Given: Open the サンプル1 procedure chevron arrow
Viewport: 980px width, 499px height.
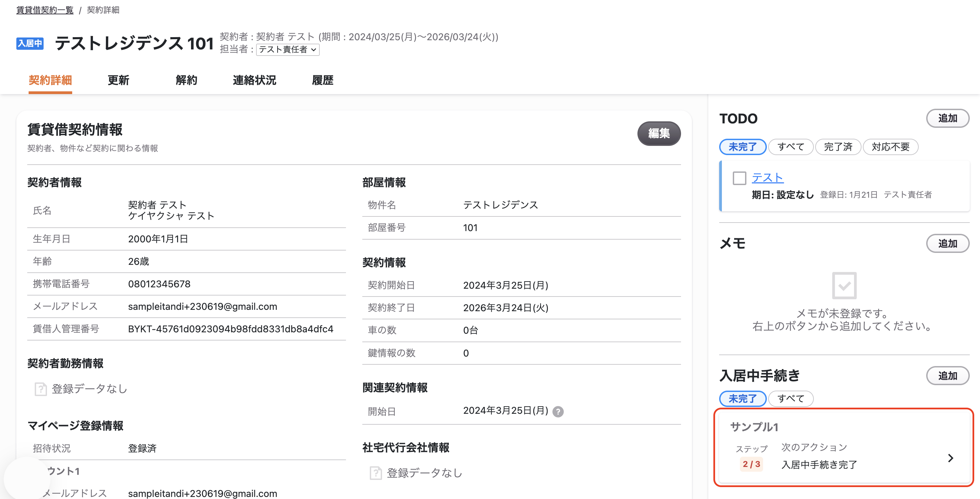Looking at the screenshot, I should 950,458.
